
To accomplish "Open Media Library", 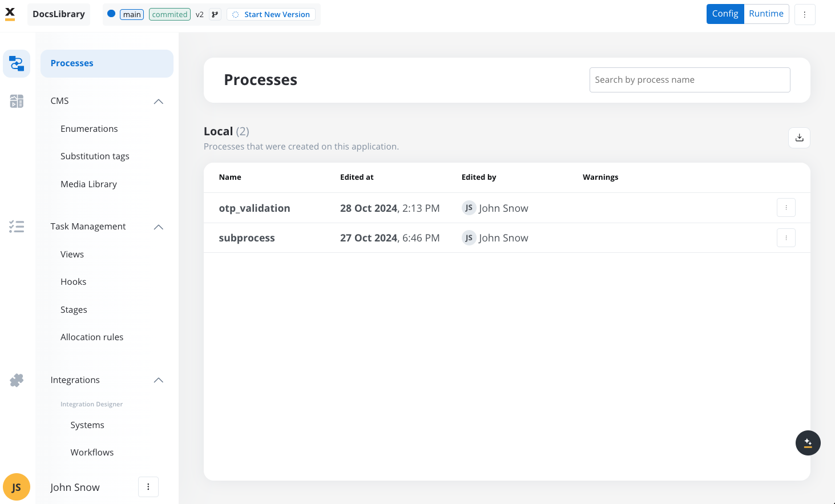I will pos(88,184).
